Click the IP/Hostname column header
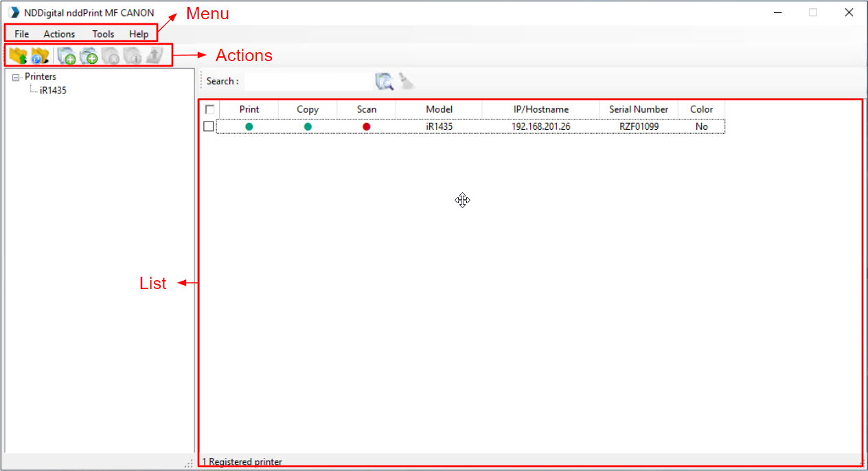This screenshot has width=868, height=471. tap(540, 109)
